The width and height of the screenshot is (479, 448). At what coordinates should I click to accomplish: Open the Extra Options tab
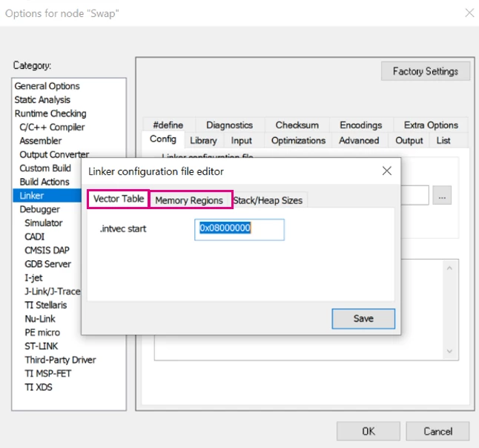[x=431, y=125]
